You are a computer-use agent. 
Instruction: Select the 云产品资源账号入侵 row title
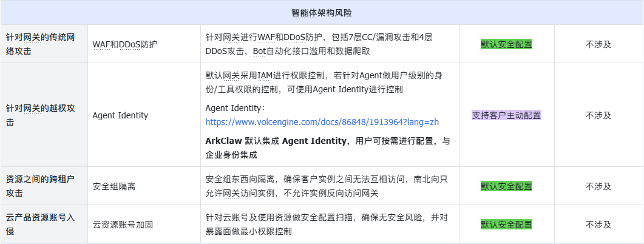[40, 225]
